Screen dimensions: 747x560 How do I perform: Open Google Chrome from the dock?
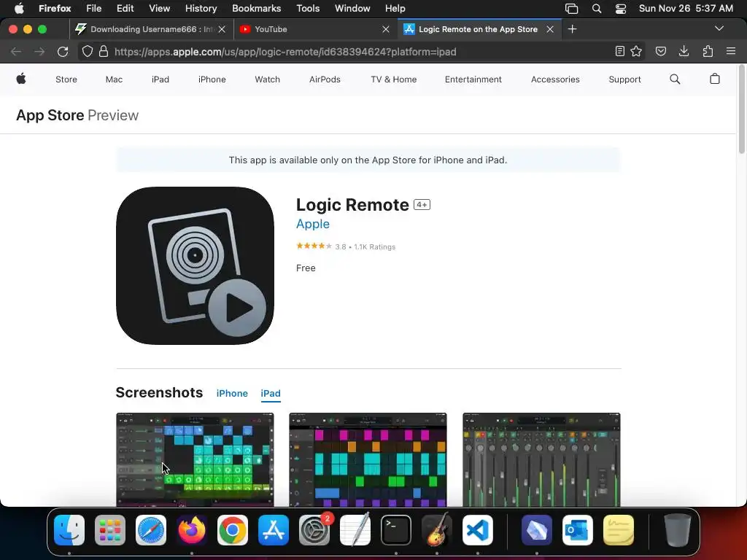233,530
